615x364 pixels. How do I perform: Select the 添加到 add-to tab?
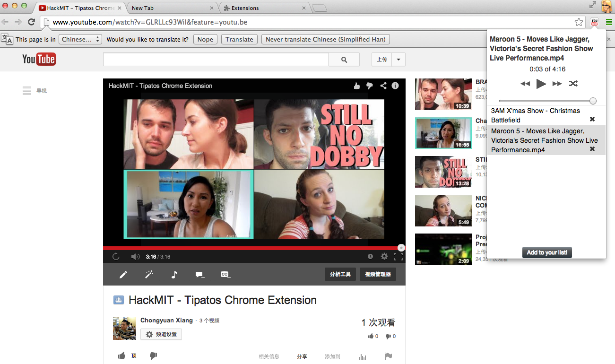pos(332,356)
